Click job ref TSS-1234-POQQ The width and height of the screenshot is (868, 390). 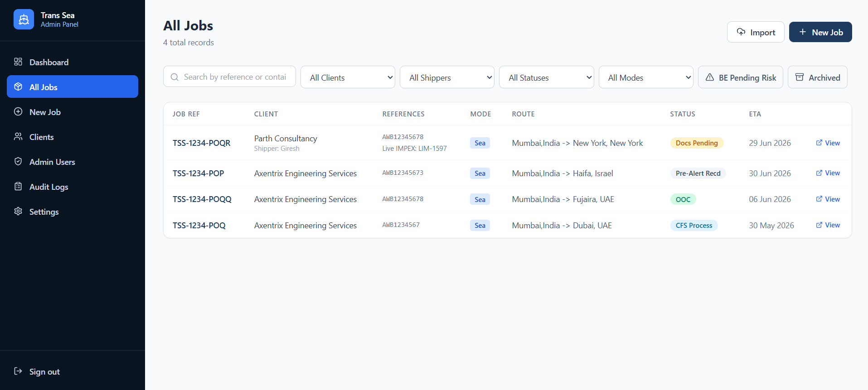202,199
